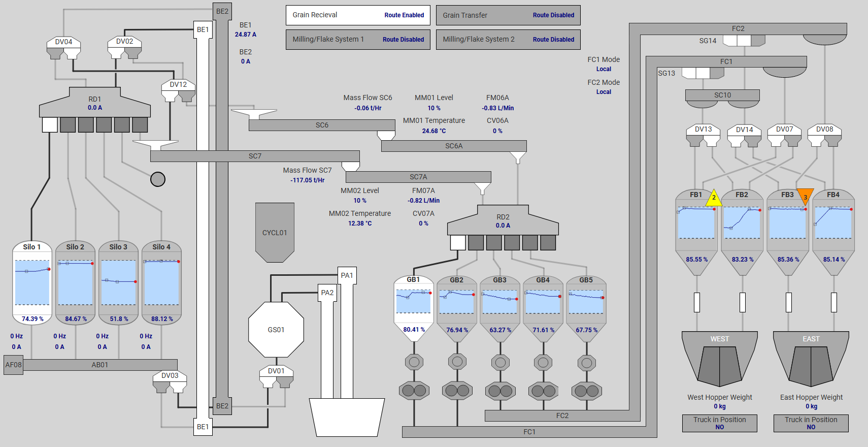Select the DV12 diverter valve
Screen dimensions: 868x447
tap(178, 90)
